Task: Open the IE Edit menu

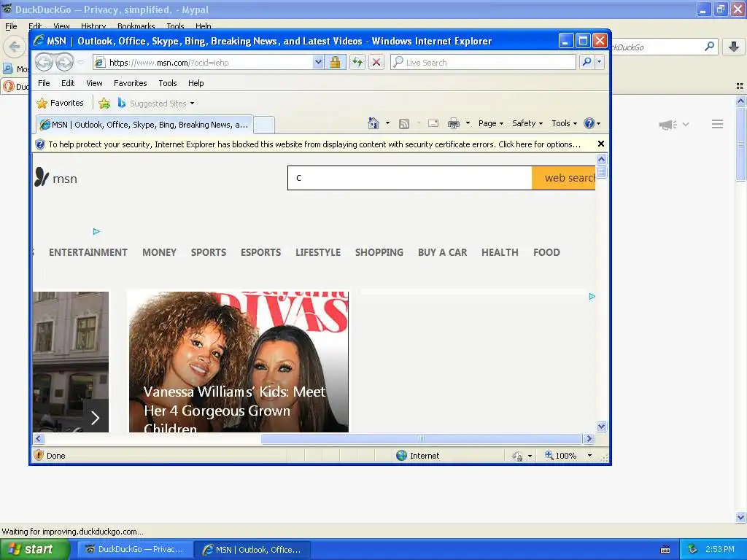Action: pos(68,83)
